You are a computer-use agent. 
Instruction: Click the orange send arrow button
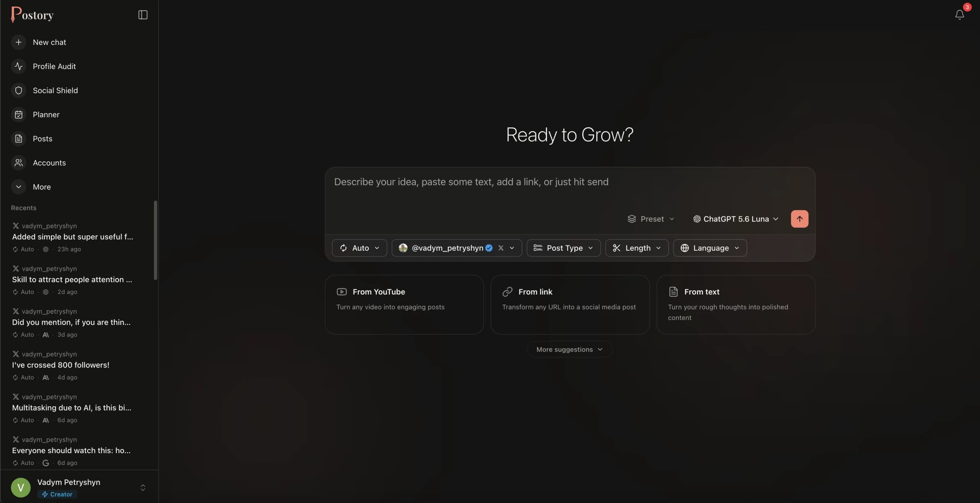click(x=799, y=219)
